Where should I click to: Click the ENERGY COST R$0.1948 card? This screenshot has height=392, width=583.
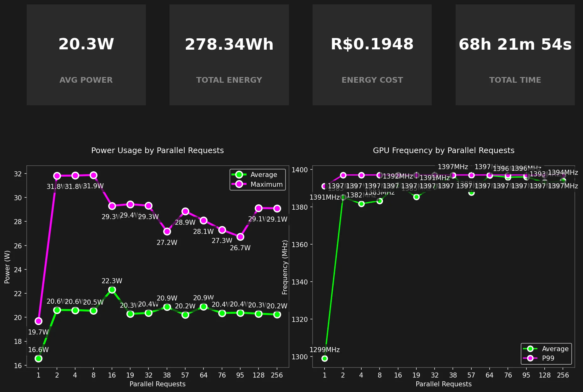pyautogui.click(x=372, y=55)
